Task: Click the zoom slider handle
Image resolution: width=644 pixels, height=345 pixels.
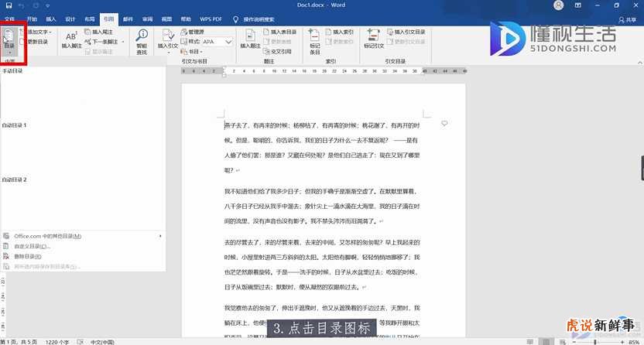Action: 594,342
